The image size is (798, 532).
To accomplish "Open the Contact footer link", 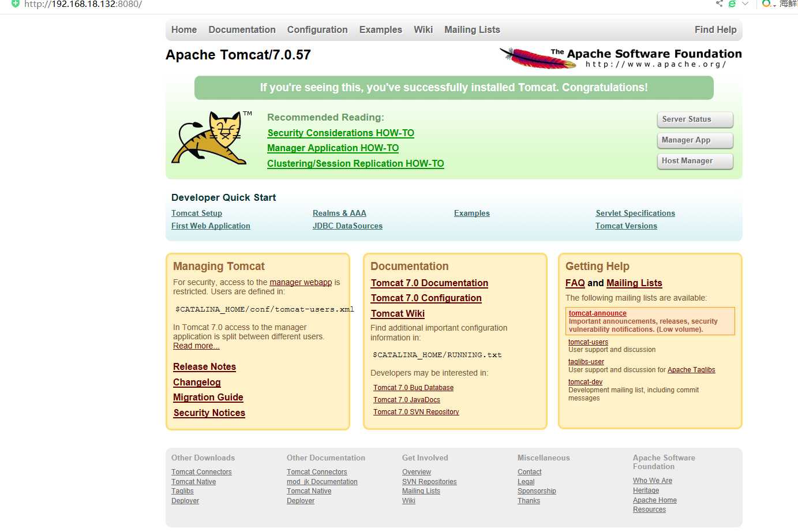I will [530, 472].
